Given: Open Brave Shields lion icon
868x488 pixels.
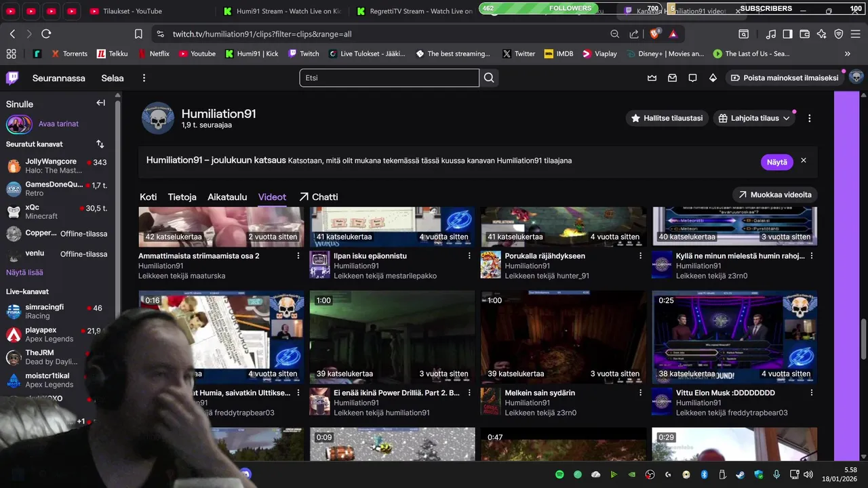Looking at the screenshot, I should click(655, 34).
